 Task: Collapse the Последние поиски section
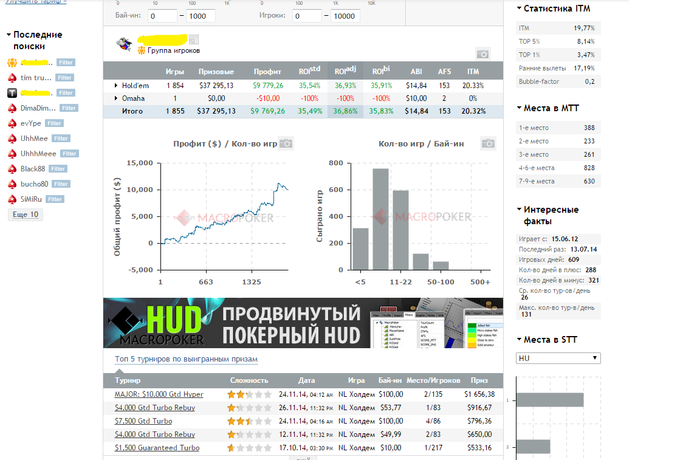[x=8, y=34]
